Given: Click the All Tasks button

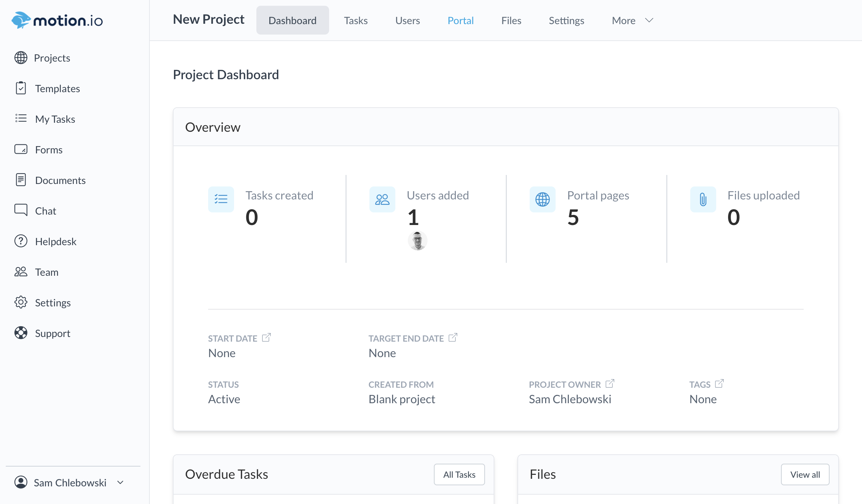Looking at the screenshot, I should tap(459, 474).
